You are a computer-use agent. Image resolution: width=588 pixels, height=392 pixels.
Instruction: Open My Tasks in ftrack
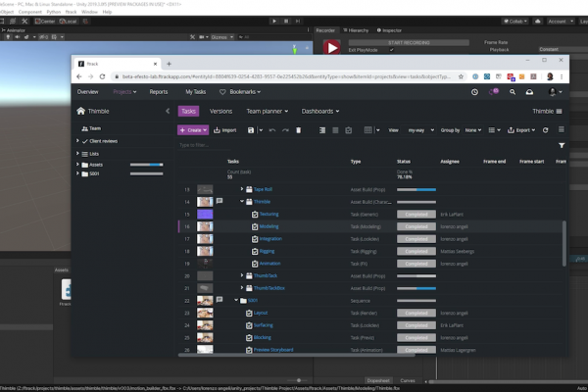pyautogui.click(x=196, y=92)
